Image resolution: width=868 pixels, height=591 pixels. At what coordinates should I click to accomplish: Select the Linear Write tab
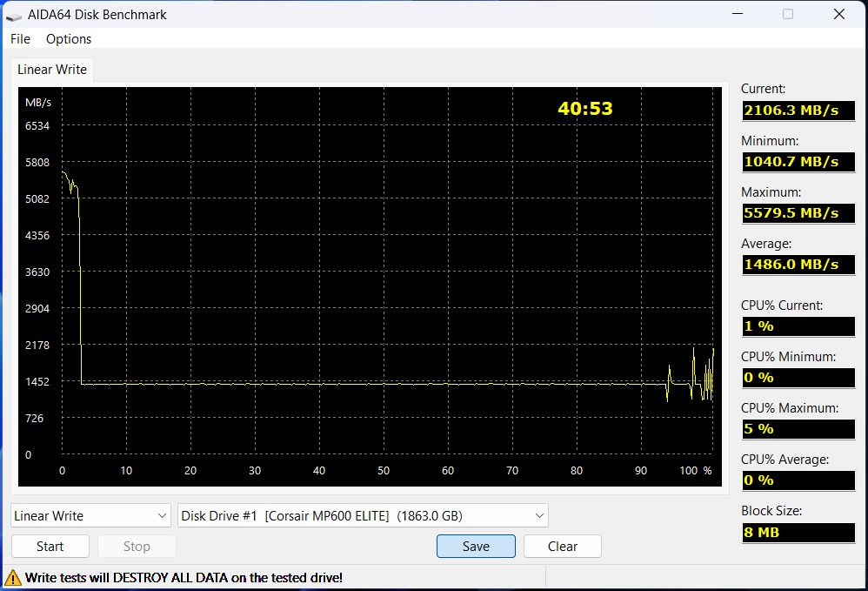[x=51, y=69]
